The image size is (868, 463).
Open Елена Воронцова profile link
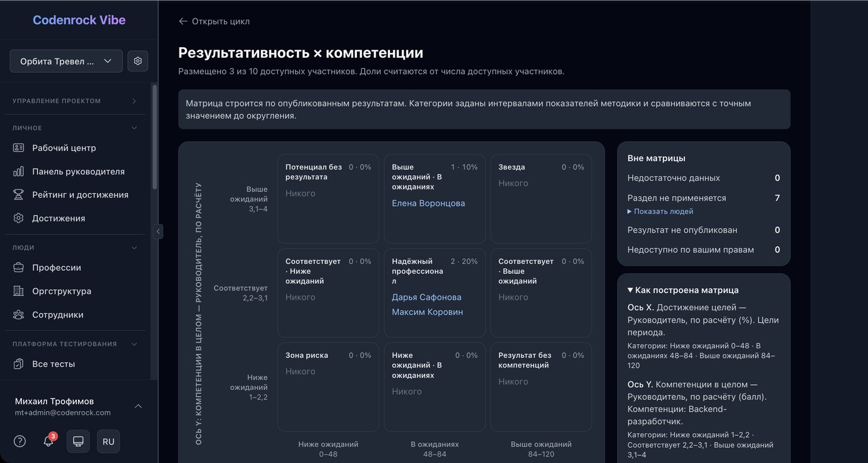pyautogui.click(x=428, y=203)
